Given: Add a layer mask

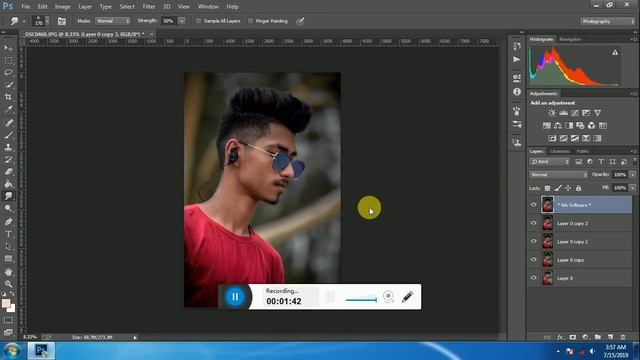Looking at the screenshot, I should coord(573,337).
